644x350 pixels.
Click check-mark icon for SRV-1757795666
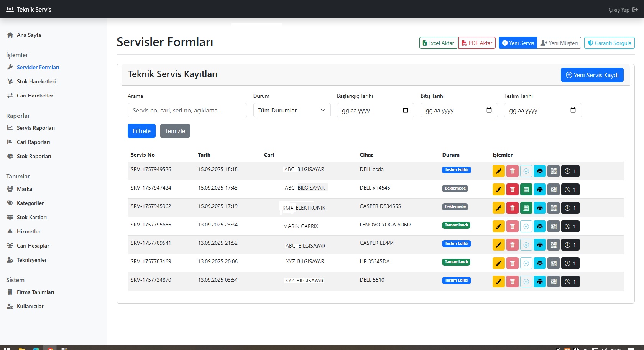[x=526, y=226]
